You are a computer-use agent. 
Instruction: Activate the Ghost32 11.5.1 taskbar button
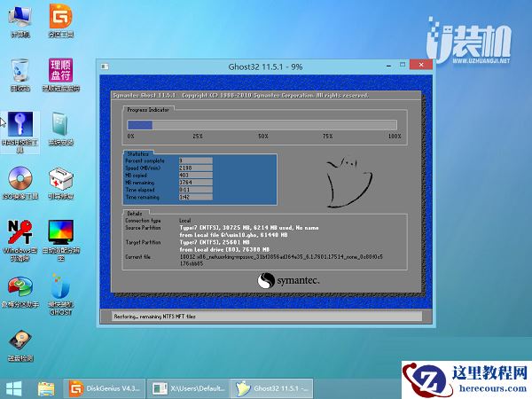271,388
